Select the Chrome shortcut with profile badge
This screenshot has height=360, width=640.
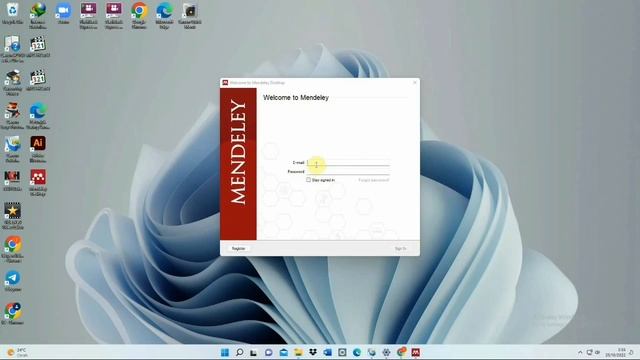(x=12, y=314)
